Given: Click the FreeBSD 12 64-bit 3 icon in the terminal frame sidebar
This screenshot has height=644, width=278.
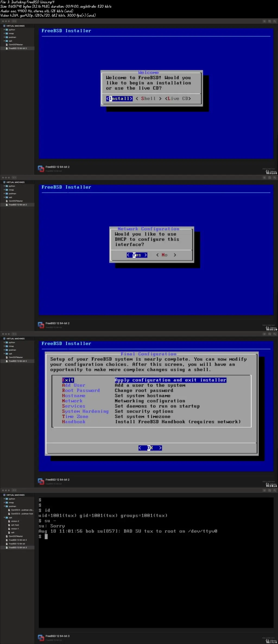Looking at the screenshot, I should tap(7, 547).
